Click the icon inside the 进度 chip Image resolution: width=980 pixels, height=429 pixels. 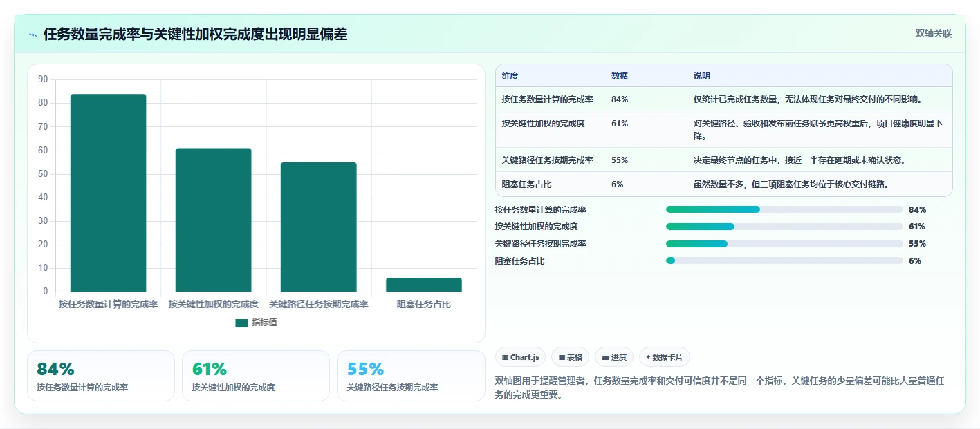tap(606, 358)
